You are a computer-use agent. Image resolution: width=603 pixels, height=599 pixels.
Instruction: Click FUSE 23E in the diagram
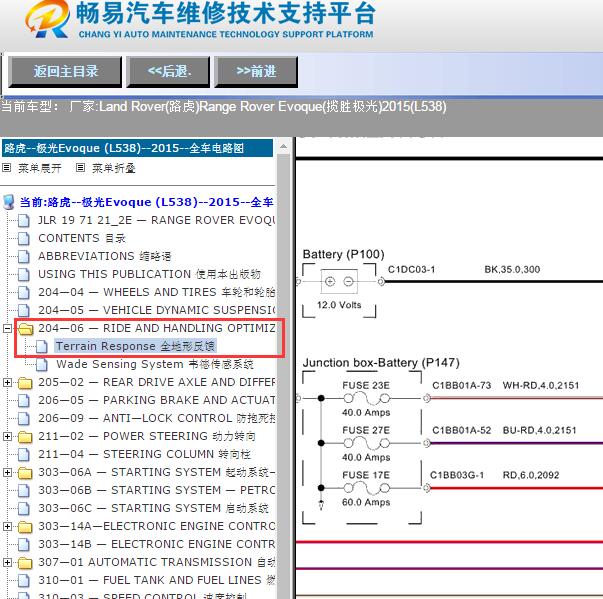[x=366, y=386]
